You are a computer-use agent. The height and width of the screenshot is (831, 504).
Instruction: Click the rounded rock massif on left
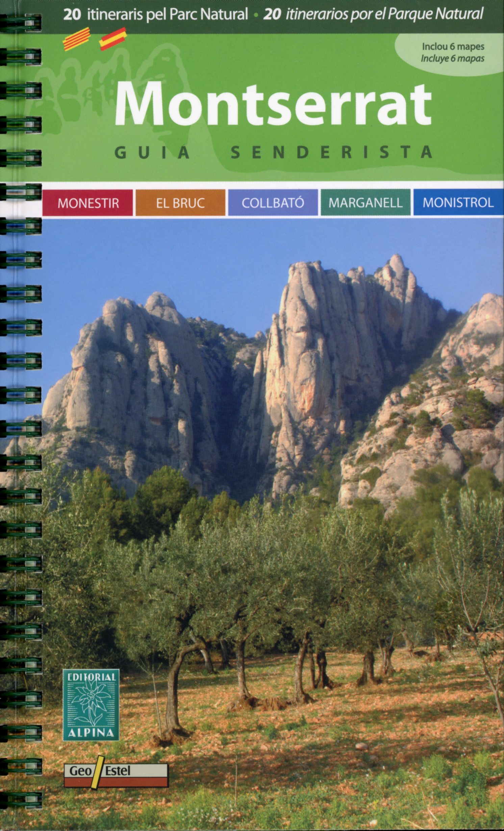(x=135, y=372)
